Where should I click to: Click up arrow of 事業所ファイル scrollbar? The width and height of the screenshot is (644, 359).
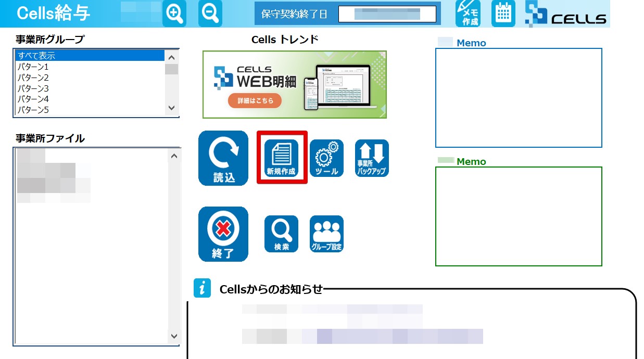(174, 155)
